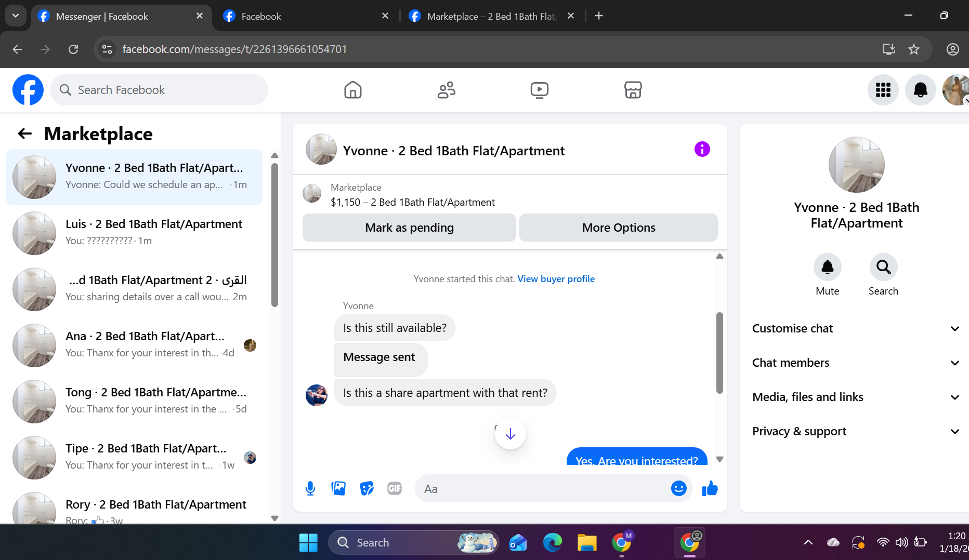The width and height of the screenshot is (969, 560).
Task: Open the notifications bell in the header
Action: point(921,90)
